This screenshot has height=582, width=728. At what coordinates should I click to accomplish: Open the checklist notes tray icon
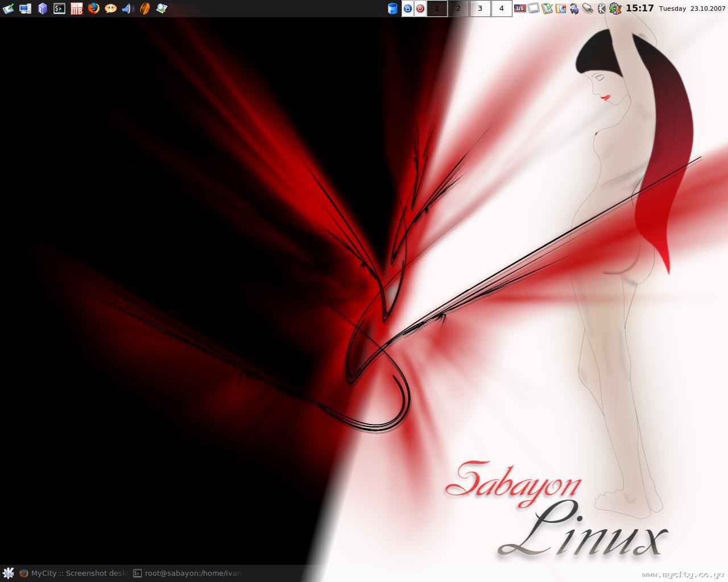(x=547, y=9)
